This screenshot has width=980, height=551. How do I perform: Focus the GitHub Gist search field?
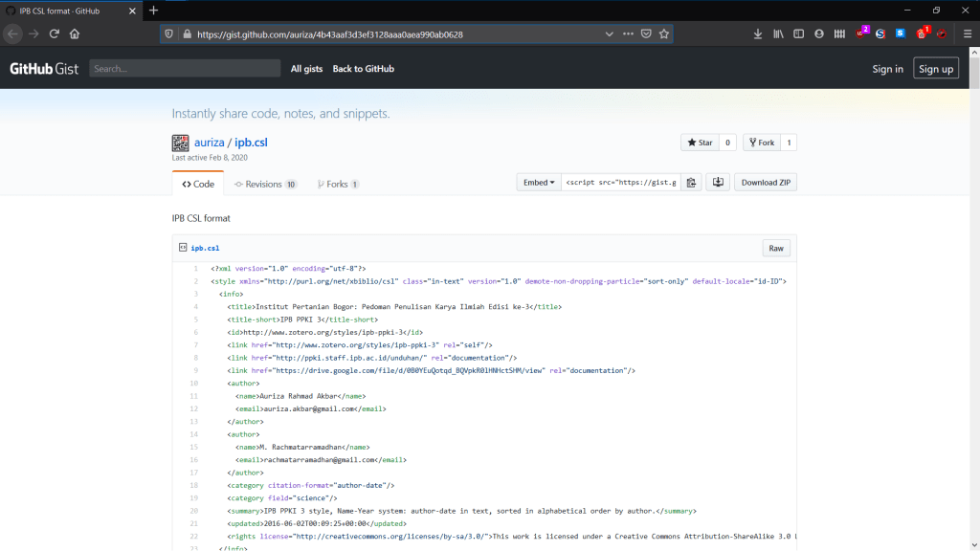(185, 69)
